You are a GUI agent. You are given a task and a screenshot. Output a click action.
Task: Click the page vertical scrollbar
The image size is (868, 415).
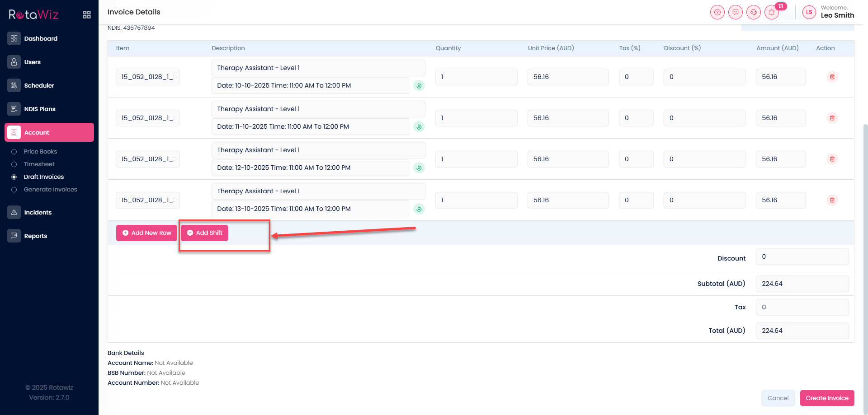[x=865, y=226]
